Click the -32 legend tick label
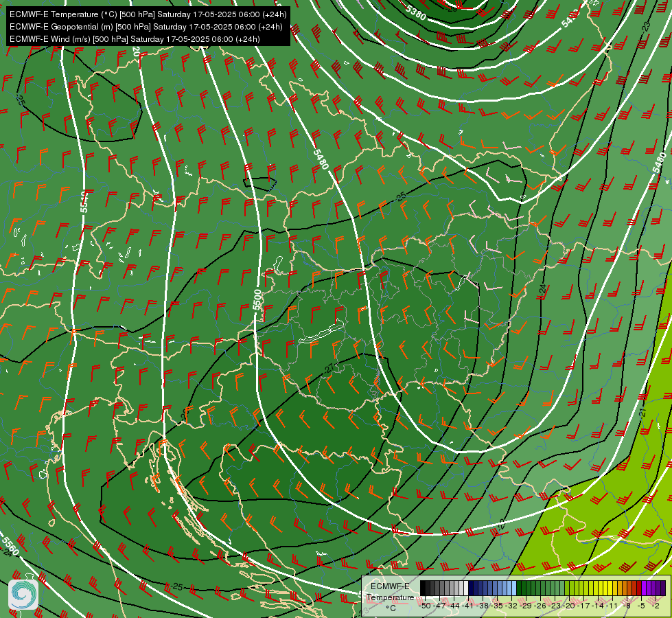 [511, 606]
